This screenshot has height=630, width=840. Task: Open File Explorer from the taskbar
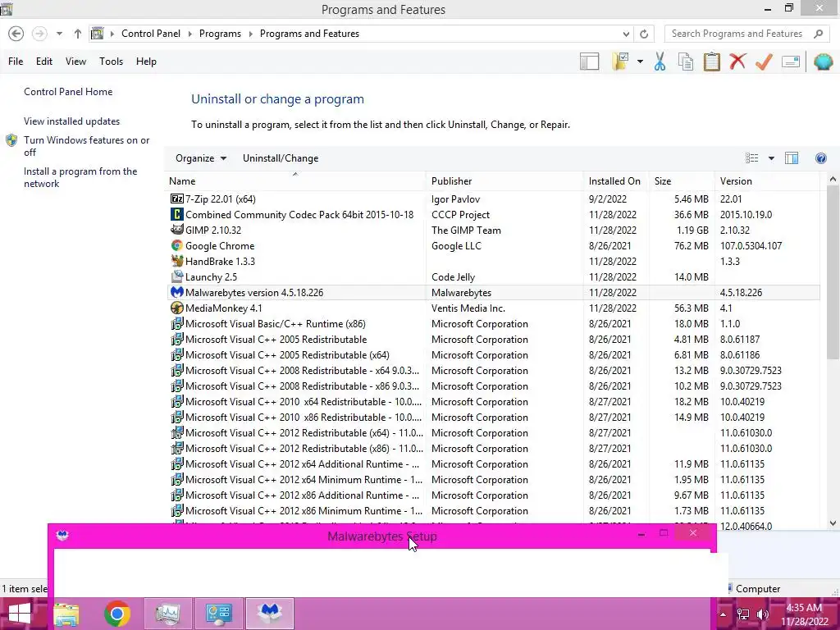67,614
